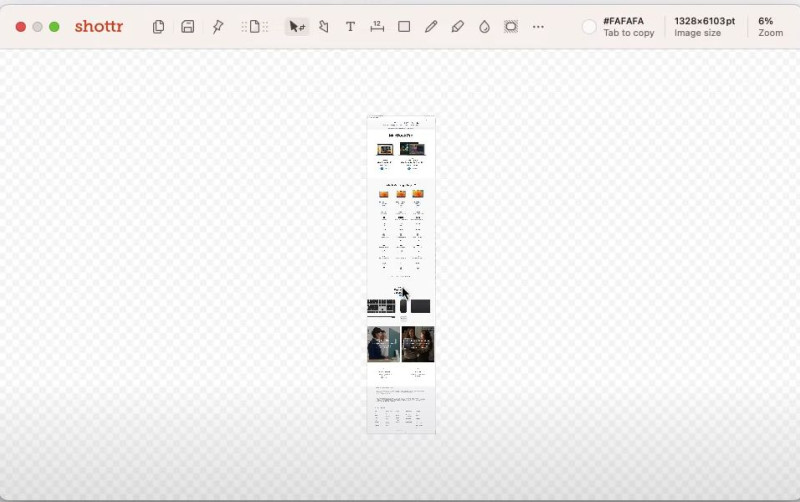
Task: Activate the hand pan tool
Action: [x=323, y=27]
